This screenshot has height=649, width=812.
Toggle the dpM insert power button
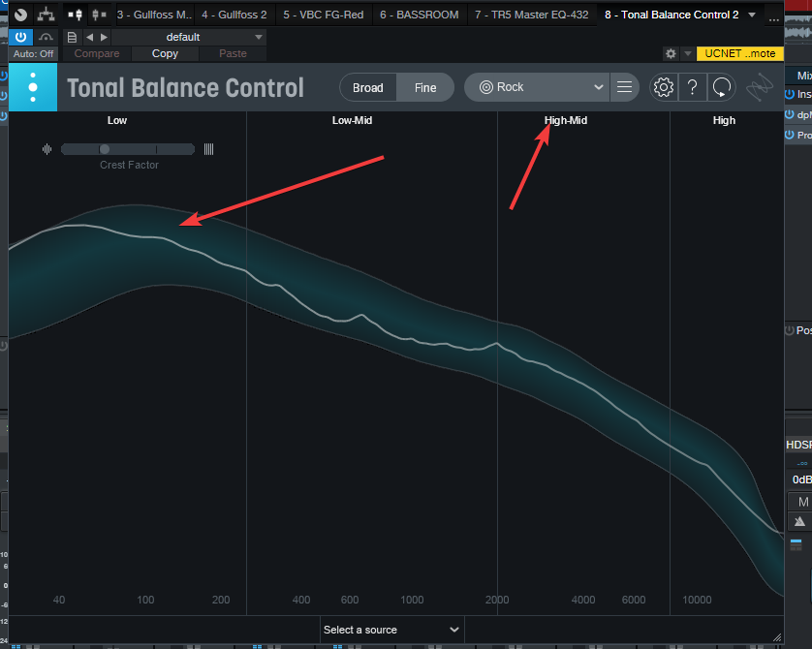[790, 114]
